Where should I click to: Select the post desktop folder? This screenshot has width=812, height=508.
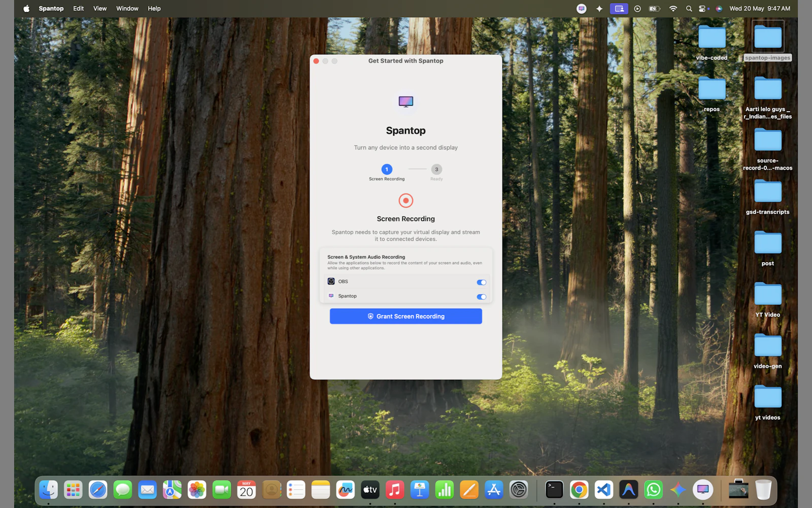[768, 248]
